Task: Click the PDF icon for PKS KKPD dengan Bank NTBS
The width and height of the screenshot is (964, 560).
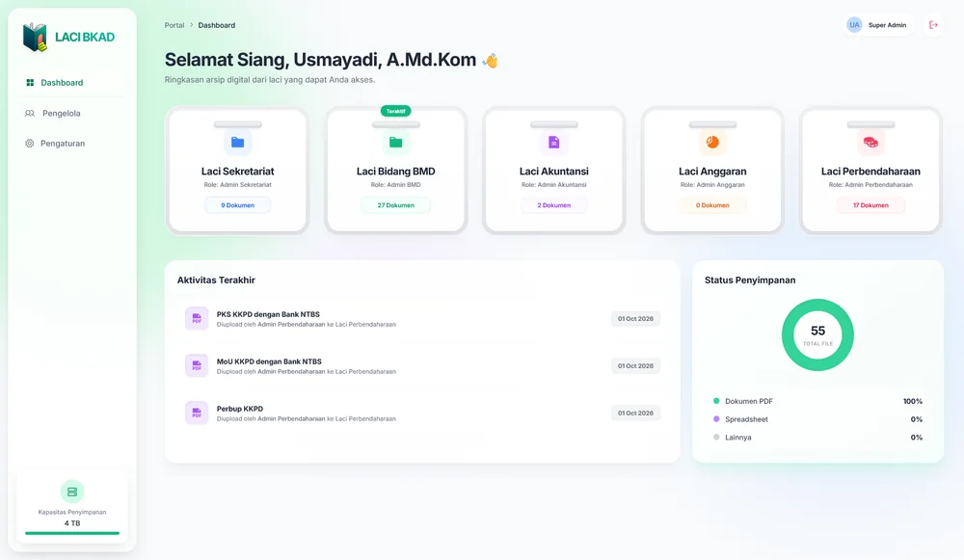Action: tap(197, 318)
